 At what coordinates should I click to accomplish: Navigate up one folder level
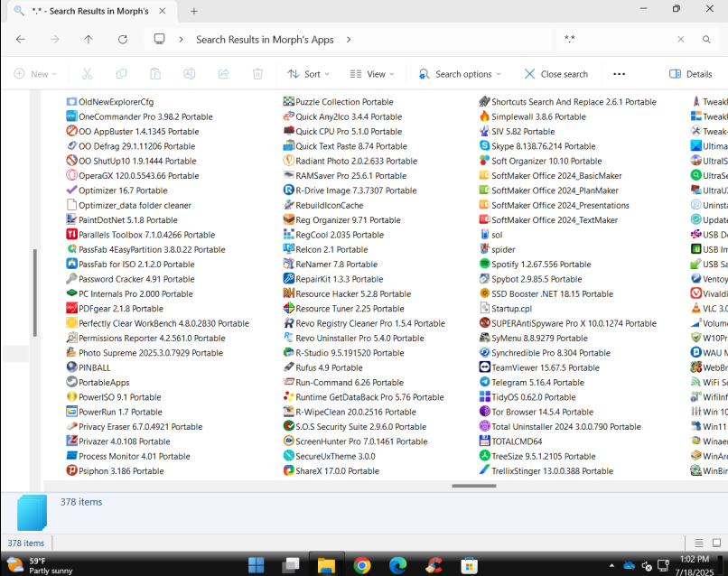[89, 40]
